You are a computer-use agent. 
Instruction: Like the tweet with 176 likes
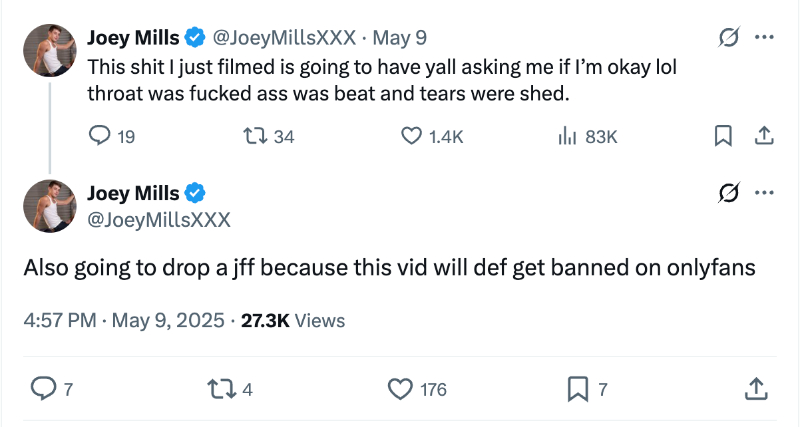(x=400, y=389)
